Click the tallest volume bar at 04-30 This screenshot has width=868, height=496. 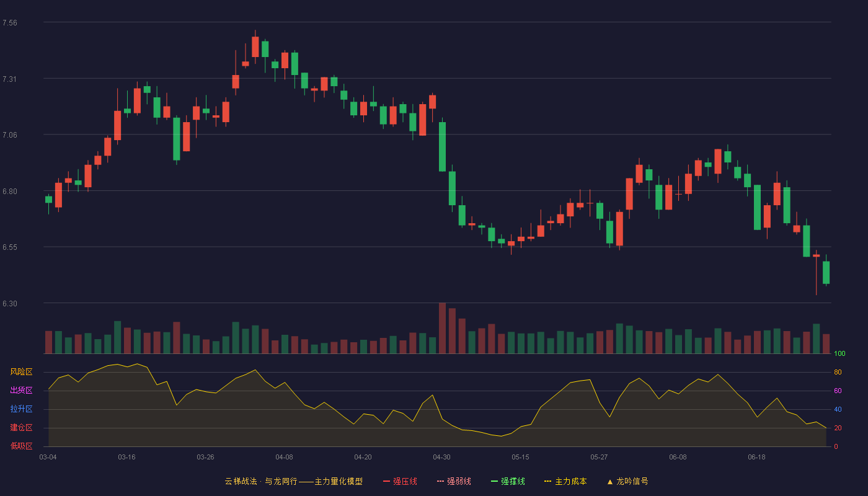[x=442, y=328]
